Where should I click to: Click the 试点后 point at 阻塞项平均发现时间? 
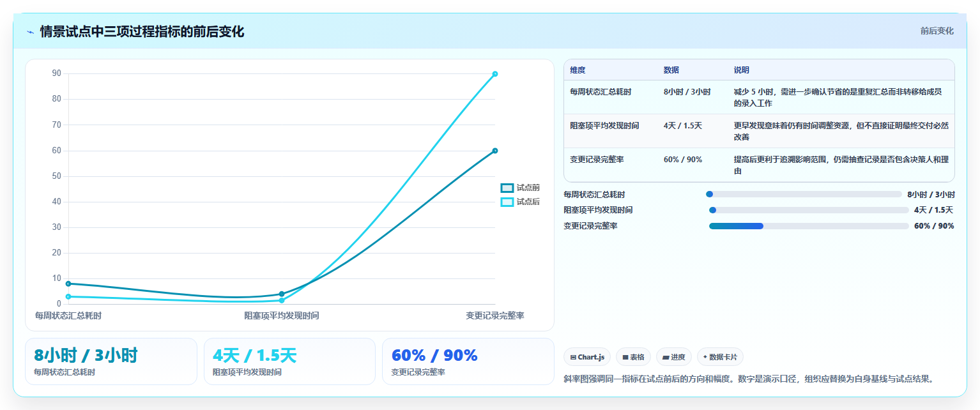coord(282,300)
